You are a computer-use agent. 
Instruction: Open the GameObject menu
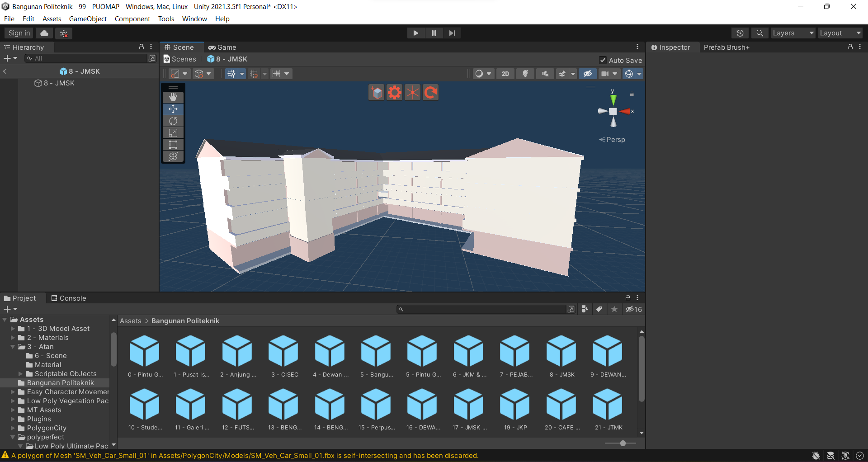coord(88,19)
